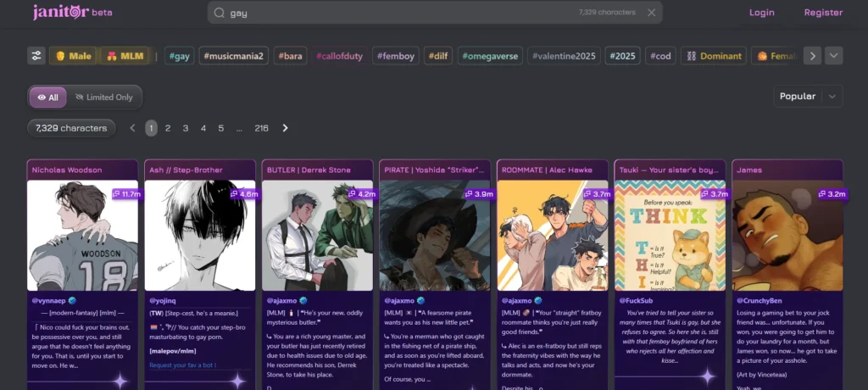Open ROOMMATE | Alec Hawke title
Screen dimensions: 868x390
coord(547,170)
